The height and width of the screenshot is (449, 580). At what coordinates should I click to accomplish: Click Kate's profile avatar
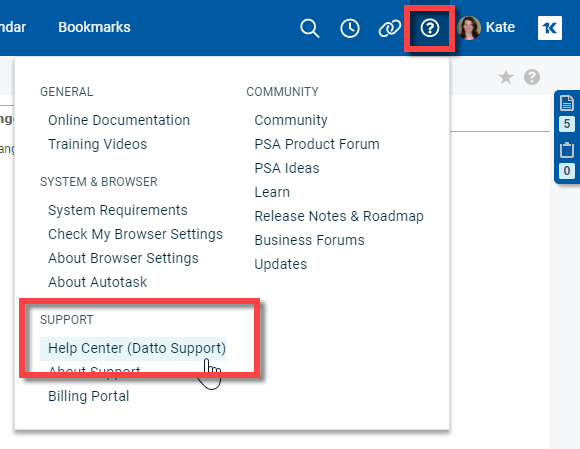(x=469, y=28)
